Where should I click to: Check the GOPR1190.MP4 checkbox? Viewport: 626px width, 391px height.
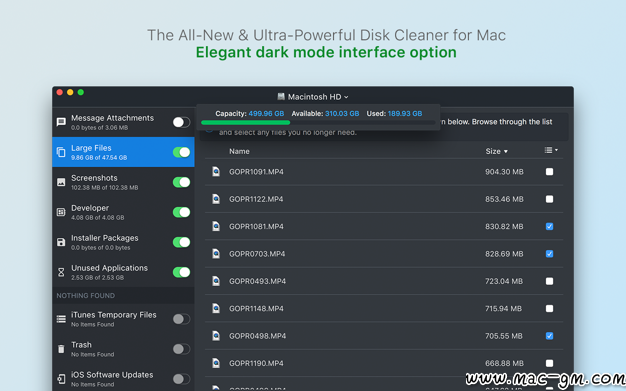click(549, 363)
